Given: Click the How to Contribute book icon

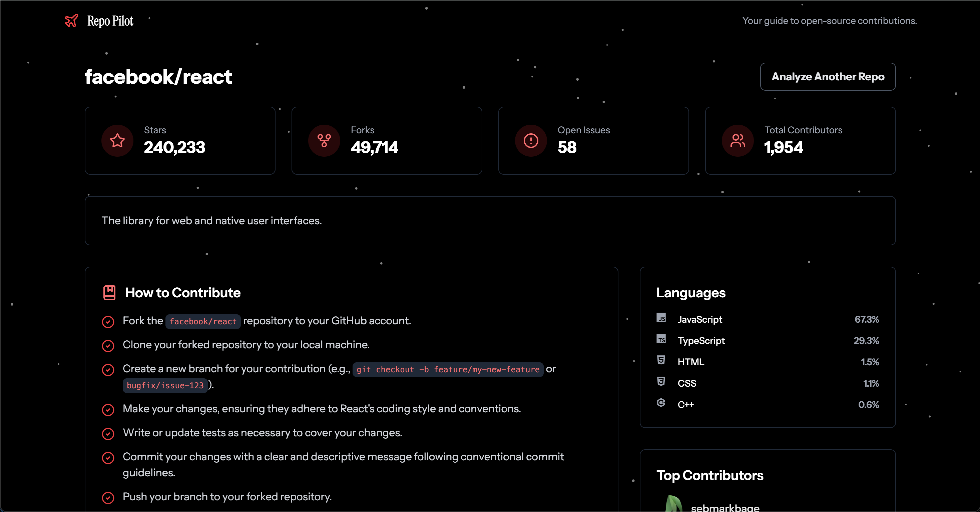Looking at the screenshot, I should [x=109, y=292].
